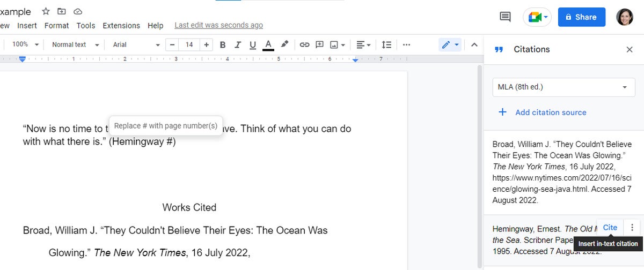Toggle italic formatting
Image resolution: width=644 pixels, height=270 pixels.
(x=238, y=45)
